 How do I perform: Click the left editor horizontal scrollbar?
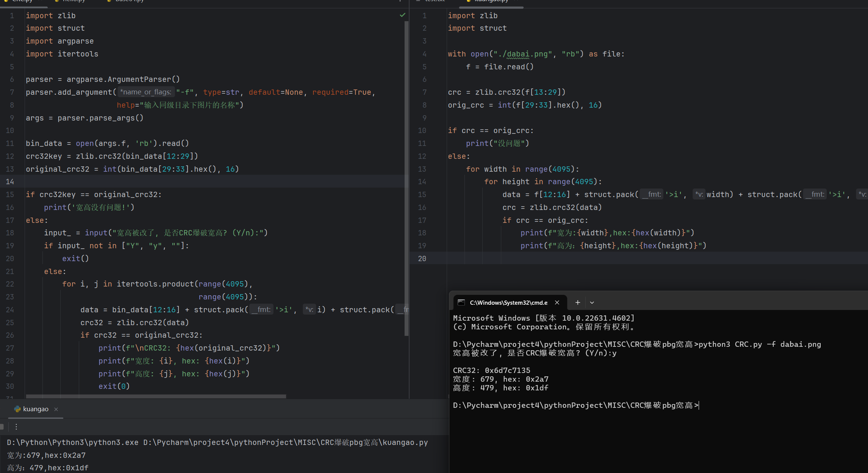tap(155, 396)
